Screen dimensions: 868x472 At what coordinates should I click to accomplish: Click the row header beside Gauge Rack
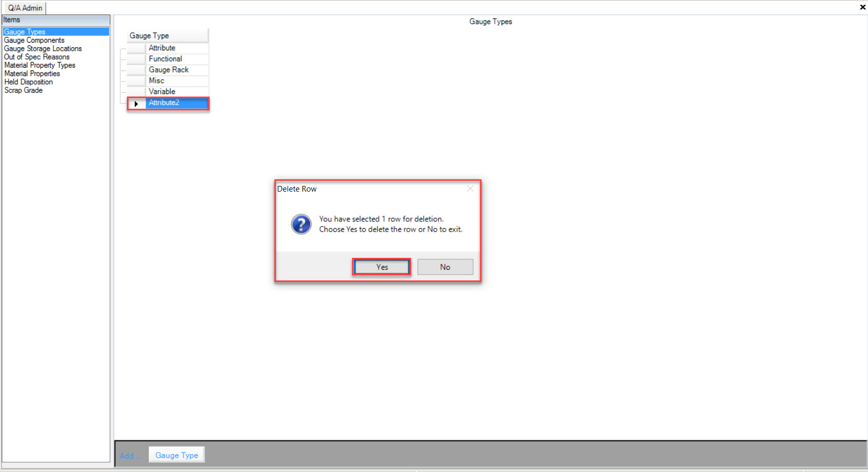pyautogui.click(x=136, y=69)
